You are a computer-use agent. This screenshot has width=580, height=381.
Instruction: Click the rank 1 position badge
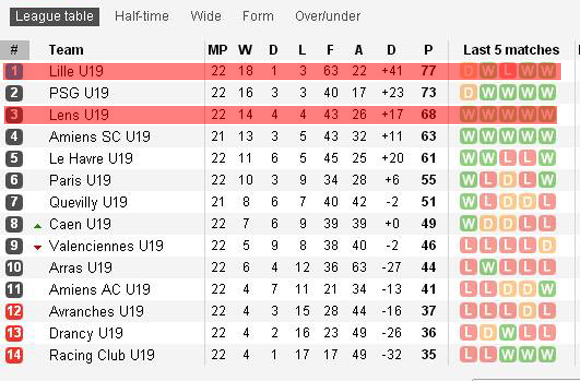[14, 71]
